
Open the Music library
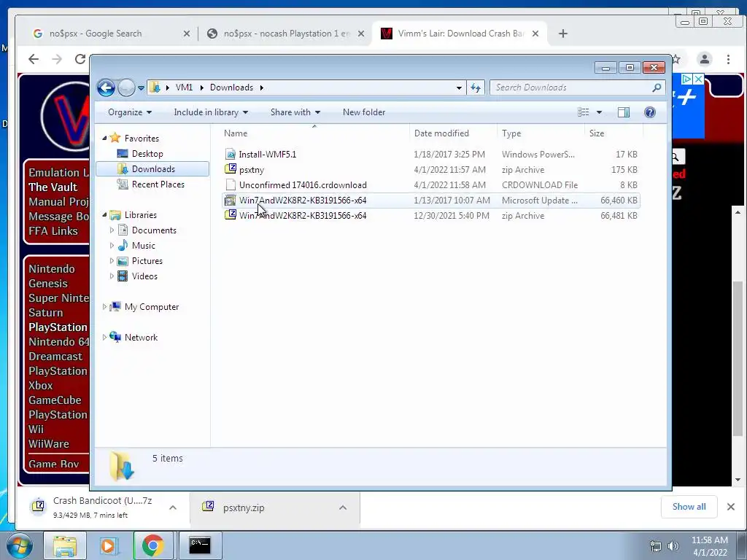pos(143,246)
